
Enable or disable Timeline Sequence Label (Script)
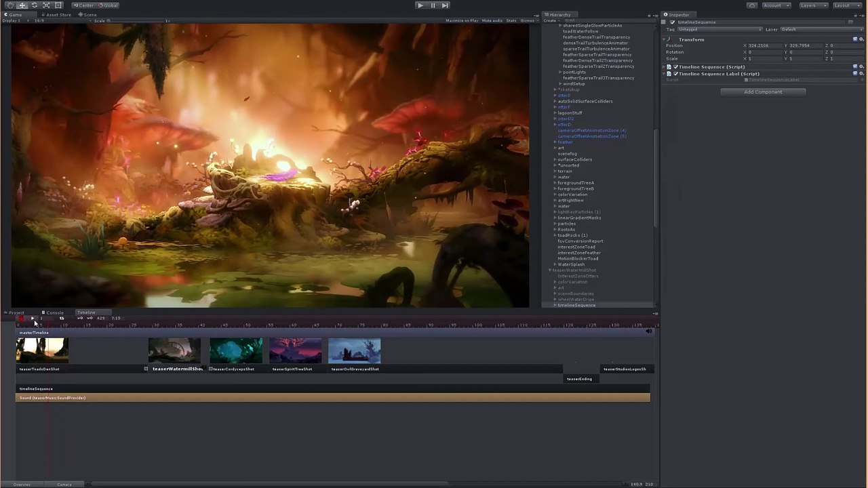[x=675, y=73]
